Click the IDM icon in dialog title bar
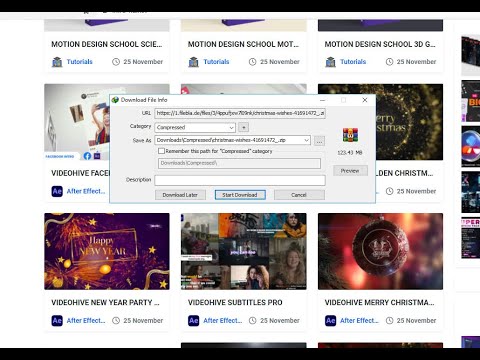 [115, 100]
